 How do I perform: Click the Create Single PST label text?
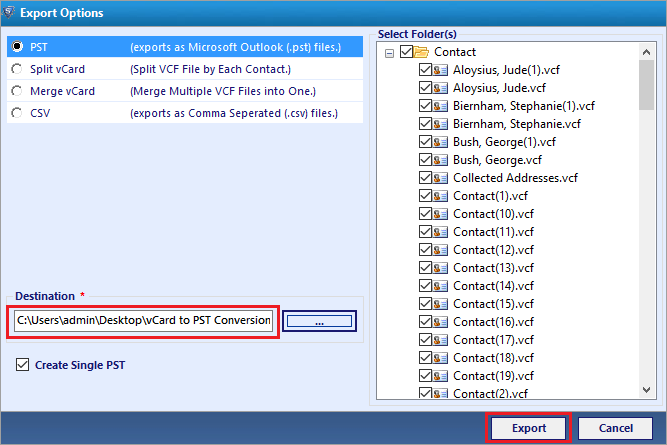(80, 365)
